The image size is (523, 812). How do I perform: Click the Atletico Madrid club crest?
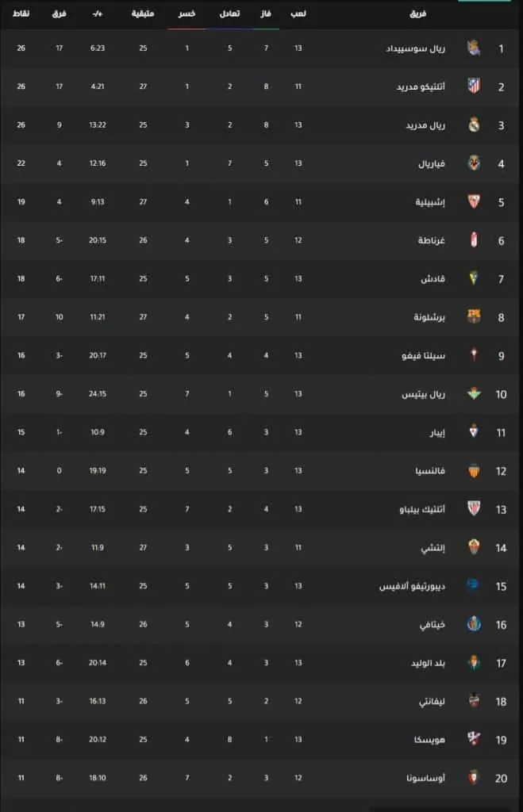point(474,86)
